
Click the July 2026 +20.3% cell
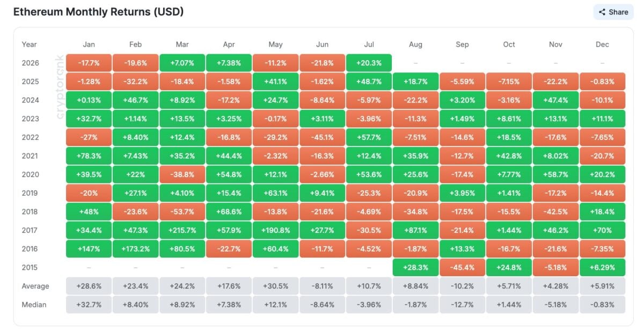[369, 63]
